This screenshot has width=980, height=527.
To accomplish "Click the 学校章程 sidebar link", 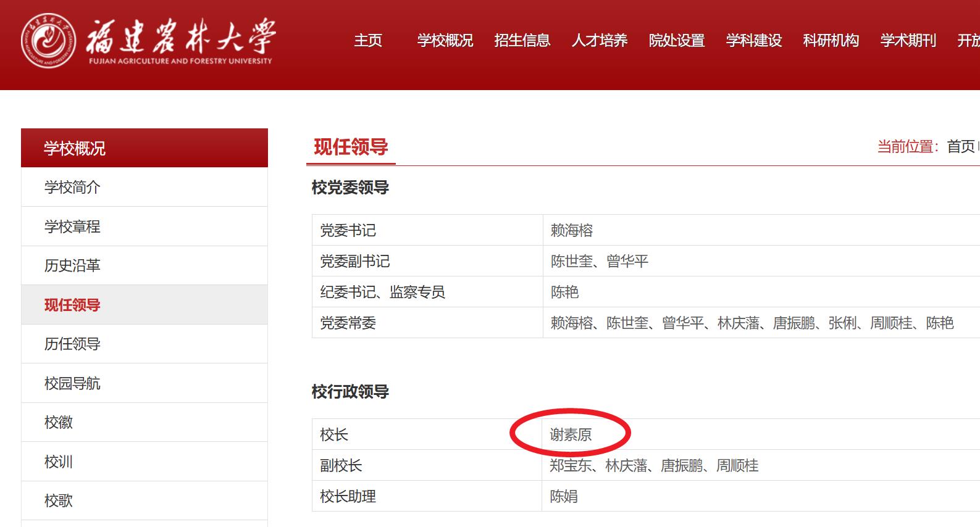I will pos(72,226).
